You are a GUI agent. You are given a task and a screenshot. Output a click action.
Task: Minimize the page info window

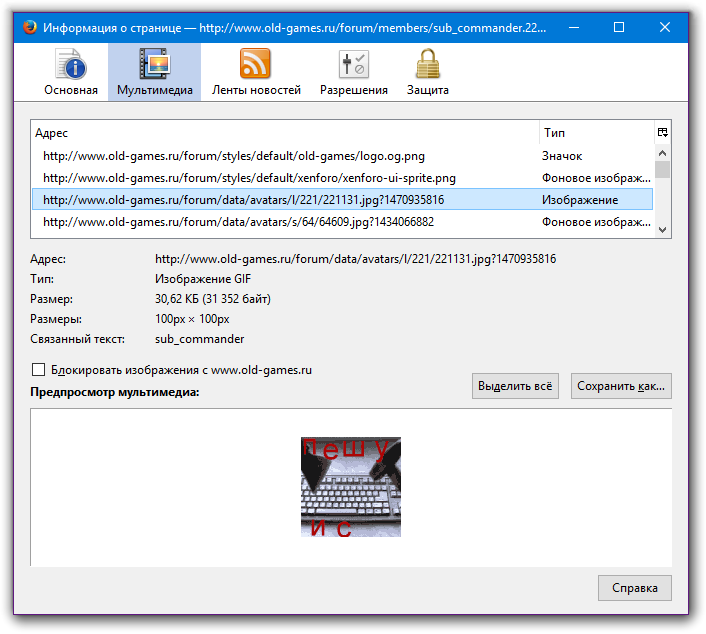point(574,27)
